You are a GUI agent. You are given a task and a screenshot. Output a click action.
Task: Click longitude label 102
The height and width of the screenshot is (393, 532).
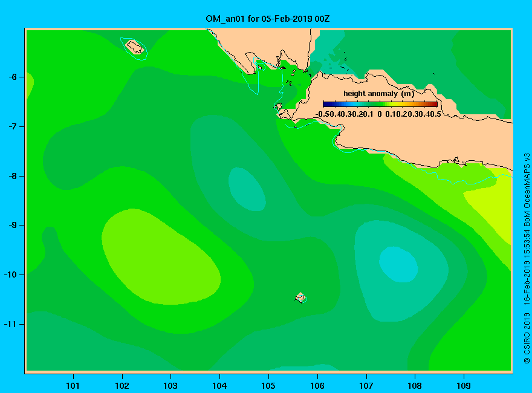click(x=122, y=386)
